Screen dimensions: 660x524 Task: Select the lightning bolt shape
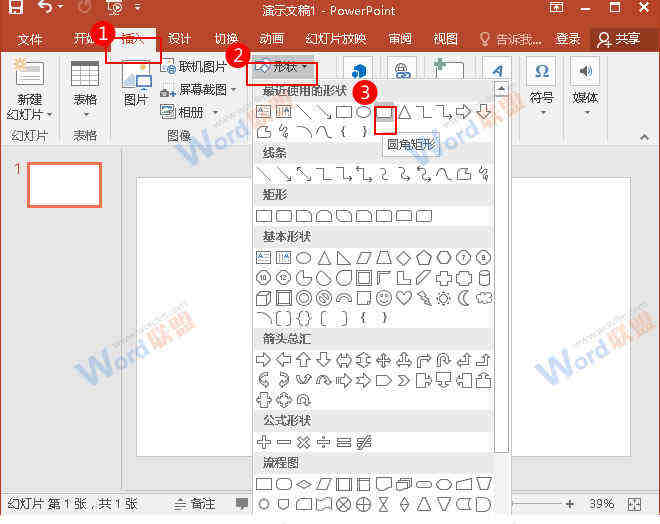[424, 298]
